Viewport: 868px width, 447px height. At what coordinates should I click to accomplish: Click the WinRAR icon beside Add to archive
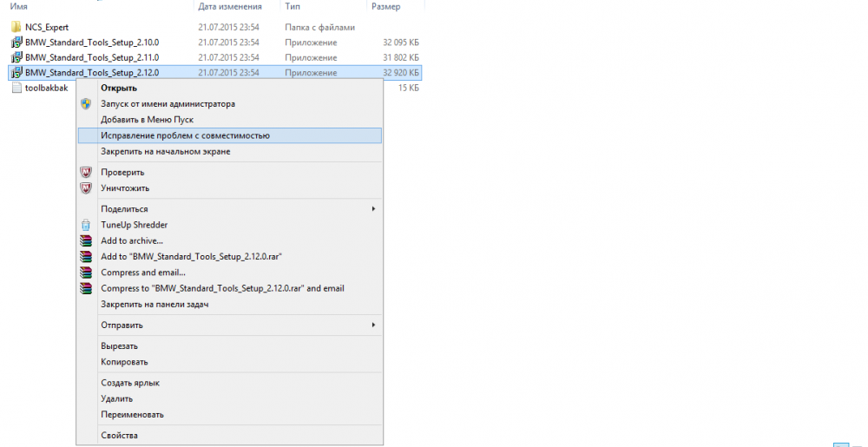click(85, 240)
